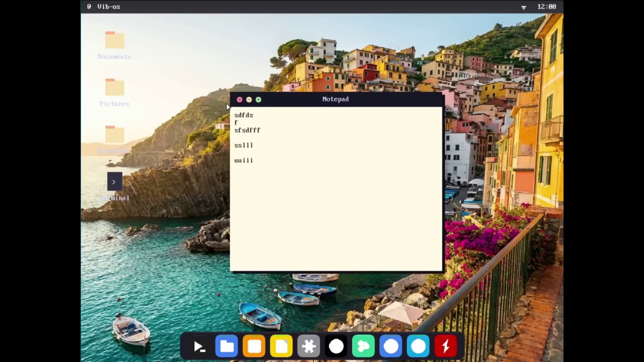Open the gray settings gear dock icon
644x362 pixels.
(309, 346)
